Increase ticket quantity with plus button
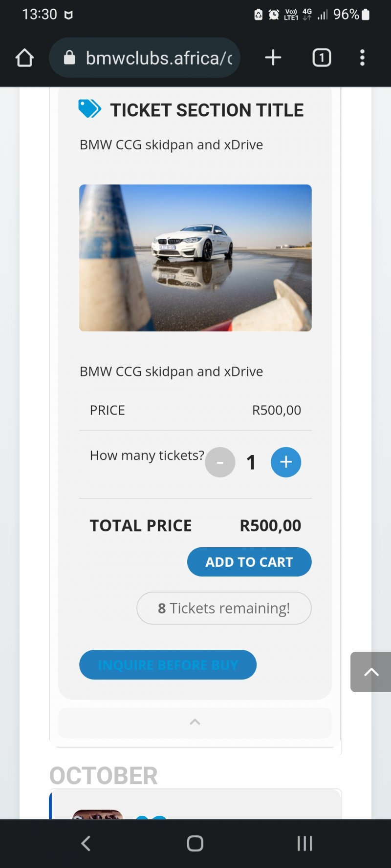391x868 pixels. (x=286, y=462)
